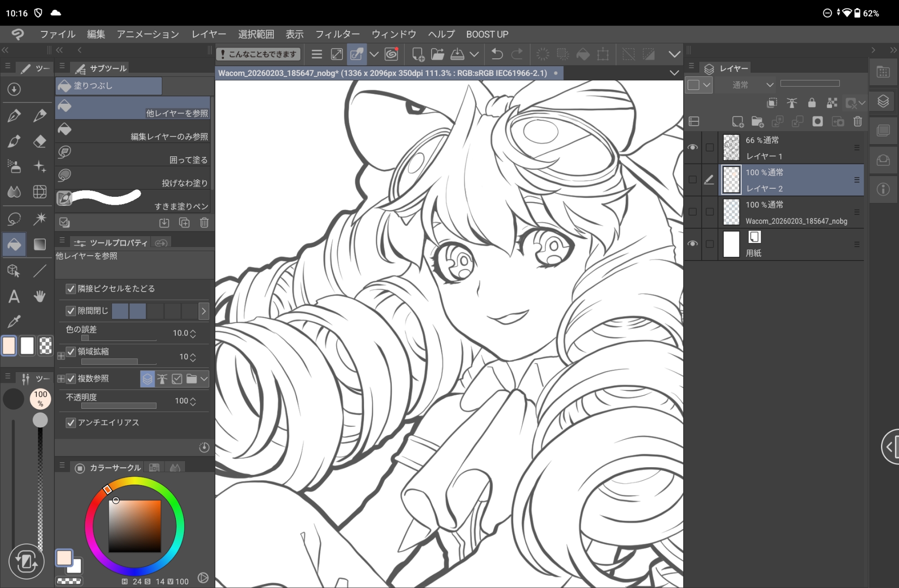The width and height of the screenshot is (899, 588).
Task: Select the Eyedropper tool
Action: [14, 322]
